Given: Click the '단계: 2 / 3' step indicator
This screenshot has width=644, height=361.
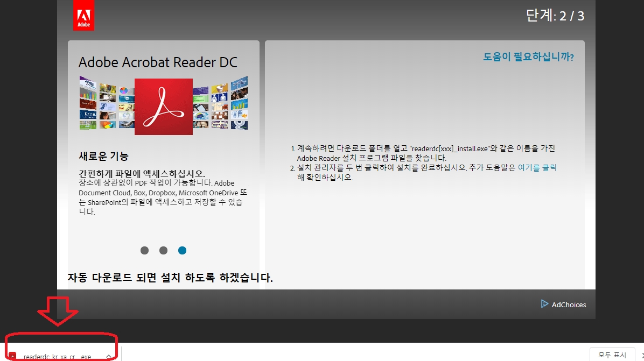Looking at the screenshot, I should click(x=555, y=16).
